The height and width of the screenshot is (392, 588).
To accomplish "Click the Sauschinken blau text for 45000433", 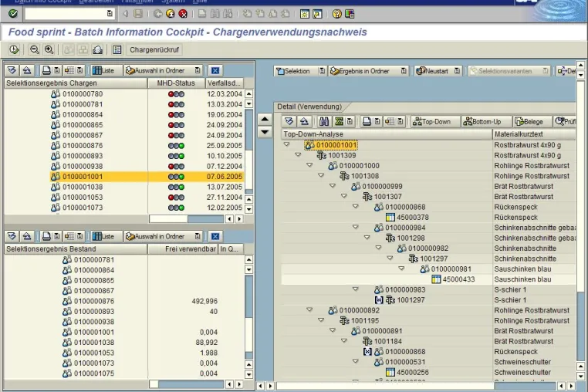I will click(522, 279).
